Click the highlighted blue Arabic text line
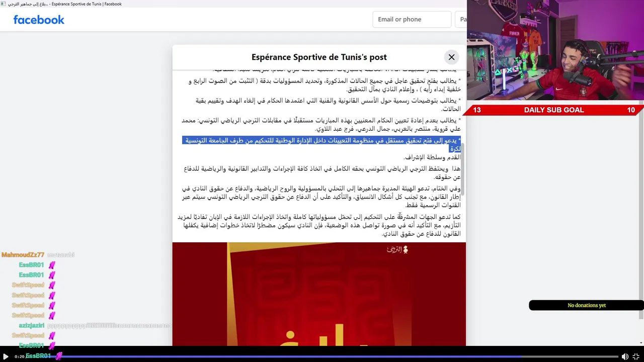 pos(321,144)
